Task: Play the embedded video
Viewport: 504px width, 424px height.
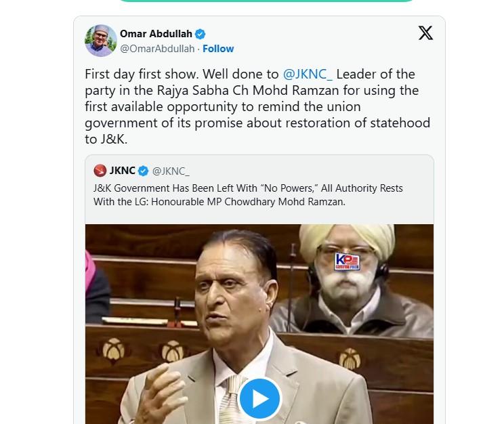Action: point(259,399)
